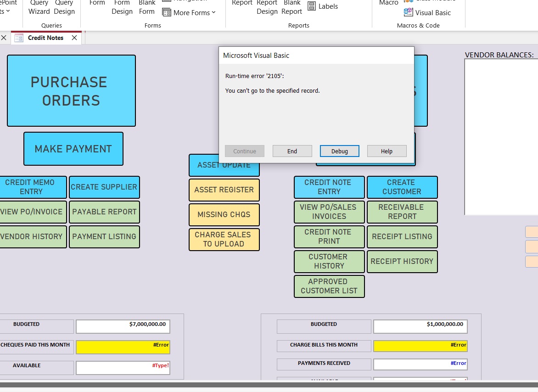Click the Microsoft Visual Basic dialog title

coord(256,56)
